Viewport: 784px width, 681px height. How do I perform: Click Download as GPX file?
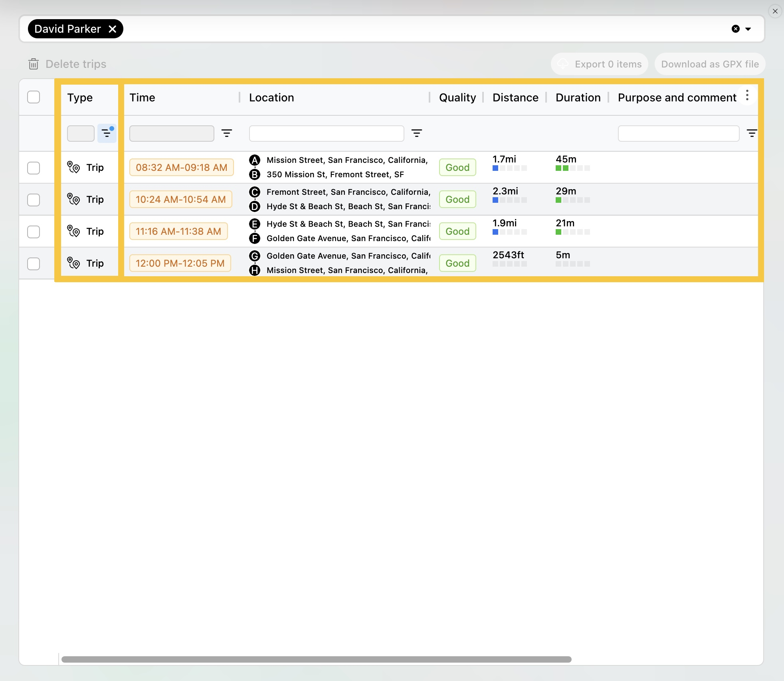coord(710,64)
